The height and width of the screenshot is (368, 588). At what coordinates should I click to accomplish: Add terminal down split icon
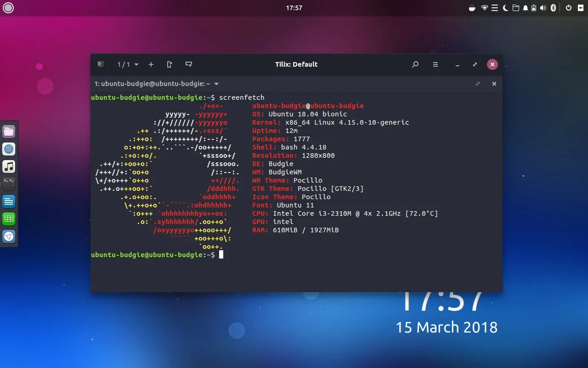188,64
